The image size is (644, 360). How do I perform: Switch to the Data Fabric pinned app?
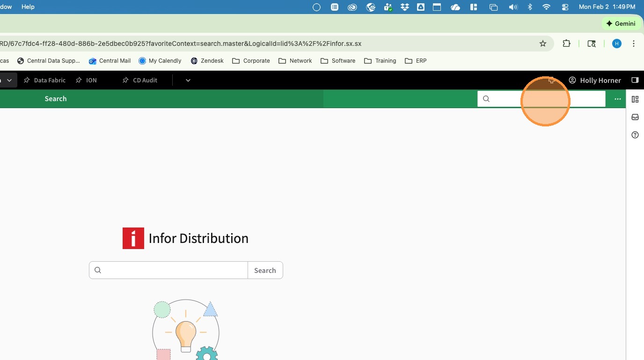50,81
